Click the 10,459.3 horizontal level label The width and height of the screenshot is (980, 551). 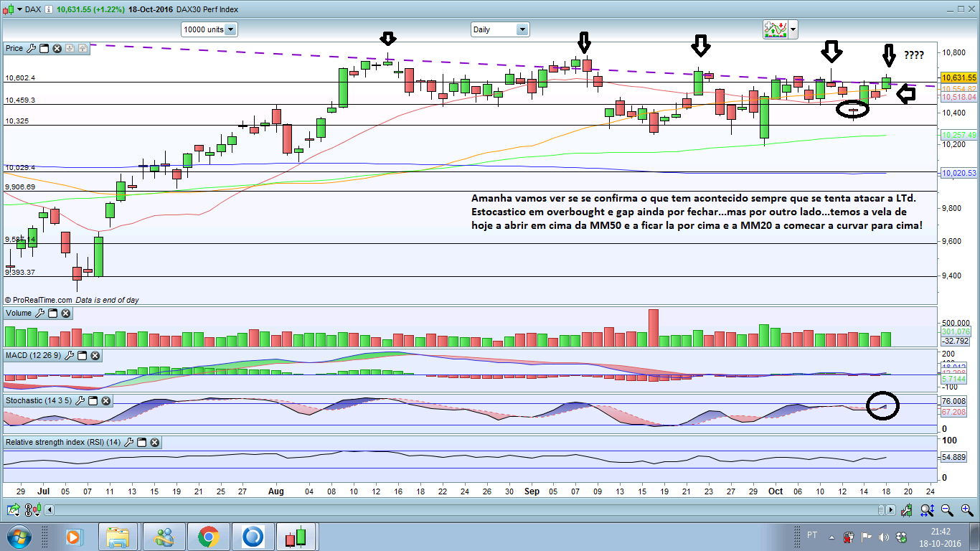(x=20, y=100)
